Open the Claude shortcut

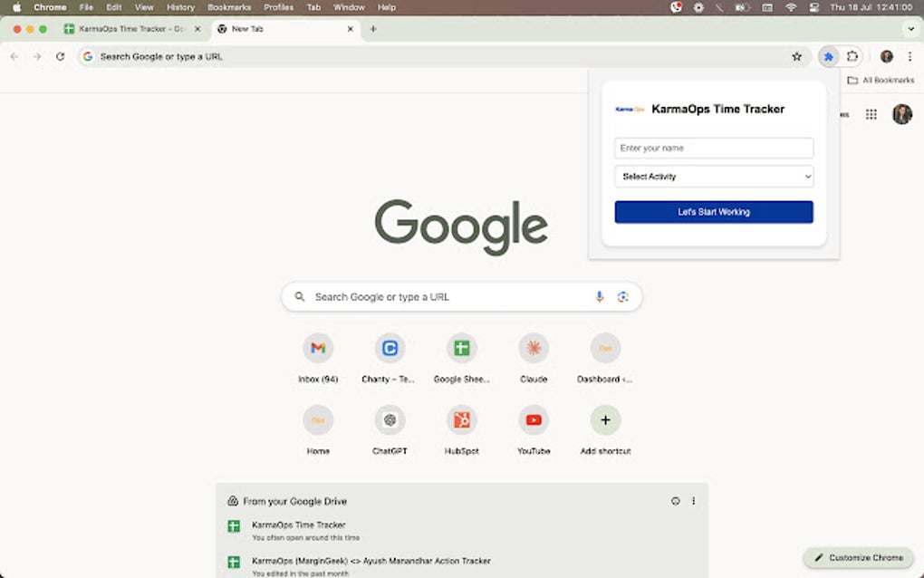533,348
